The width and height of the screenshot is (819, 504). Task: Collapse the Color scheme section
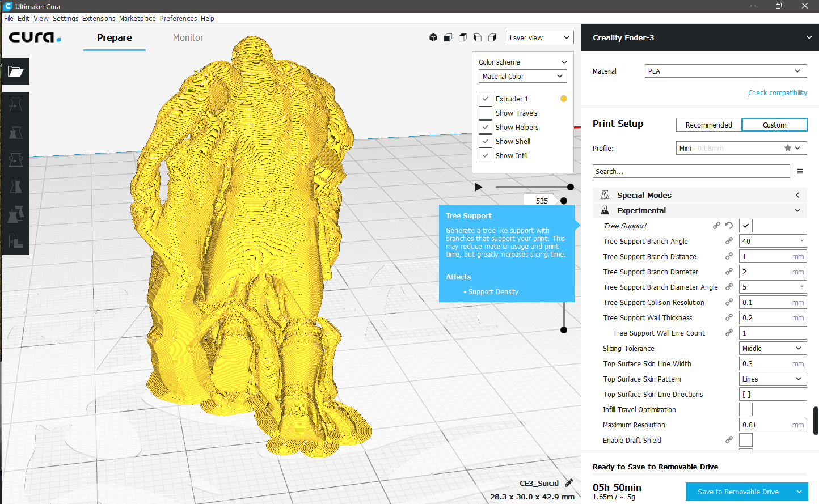[564, 62]
